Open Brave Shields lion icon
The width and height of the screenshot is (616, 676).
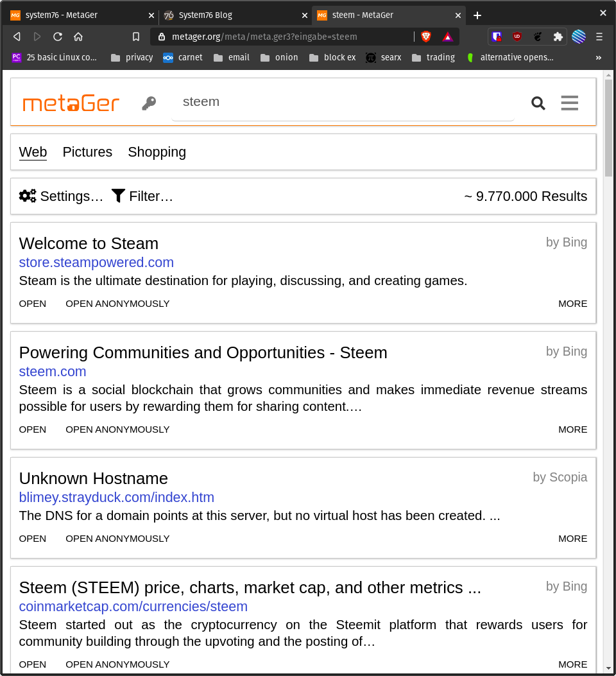click(x=426, y=37)
